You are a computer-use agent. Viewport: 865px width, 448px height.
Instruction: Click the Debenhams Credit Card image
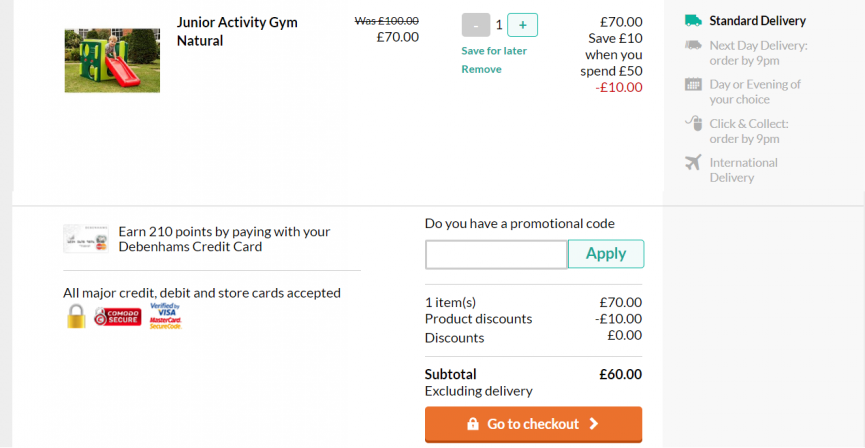(86, 238)
